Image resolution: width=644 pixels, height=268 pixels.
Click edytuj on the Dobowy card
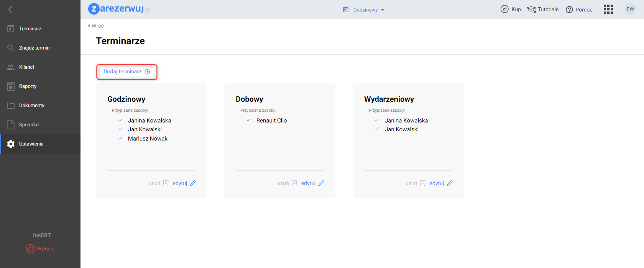[x=308, y=183]
